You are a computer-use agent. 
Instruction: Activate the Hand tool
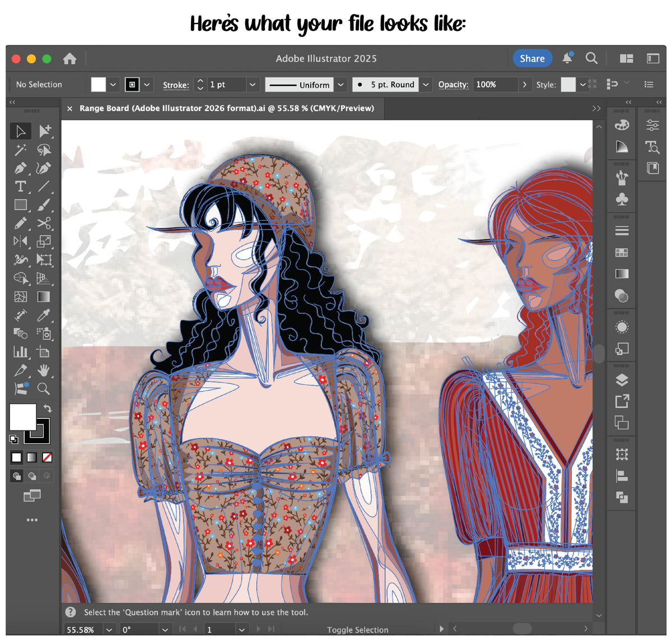[x=44, y=370]
